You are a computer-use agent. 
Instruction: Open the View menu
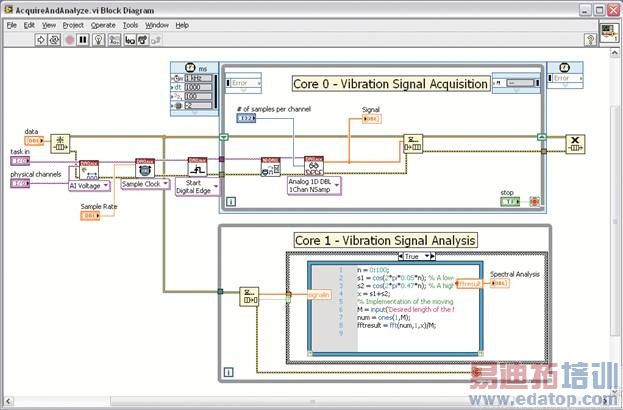tap(49, 25)
